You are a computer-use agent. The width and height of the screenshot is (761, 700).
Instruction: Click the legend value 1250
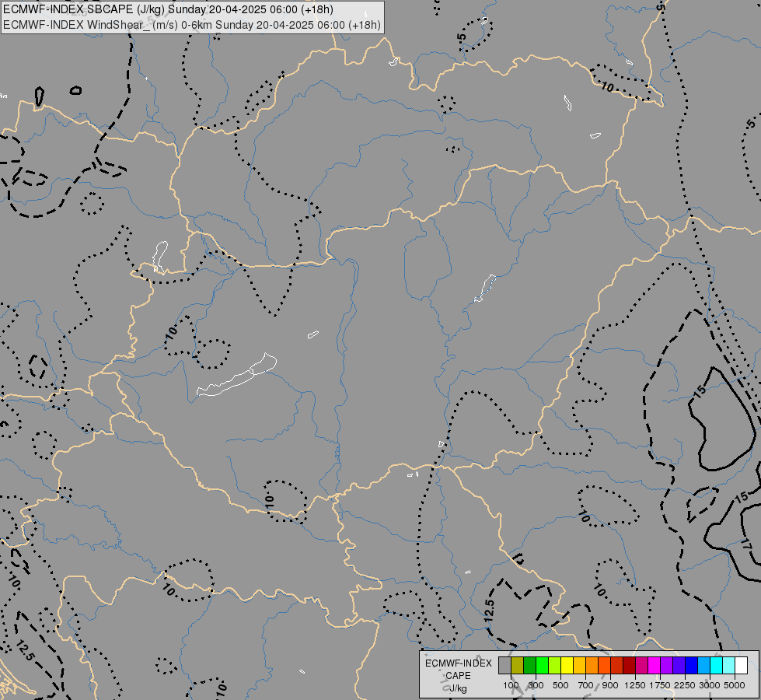click(x=635, y=685)
